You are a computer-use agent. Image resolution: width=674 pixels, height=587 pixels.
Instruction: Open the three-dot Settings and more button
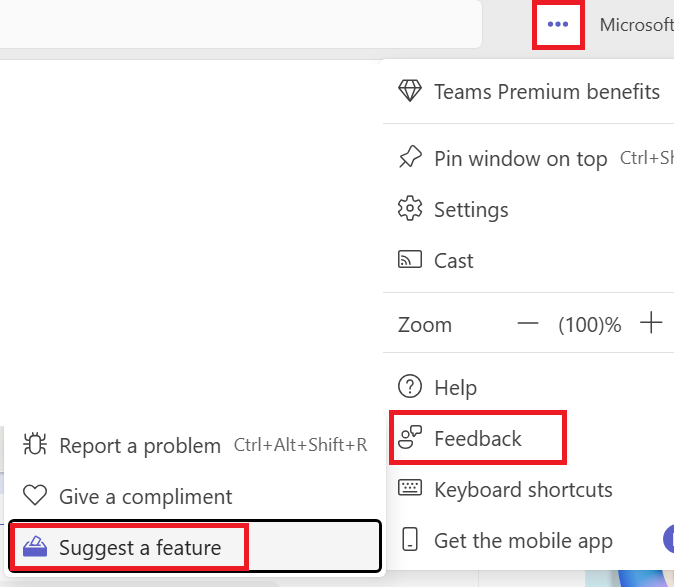click(558, 24)
